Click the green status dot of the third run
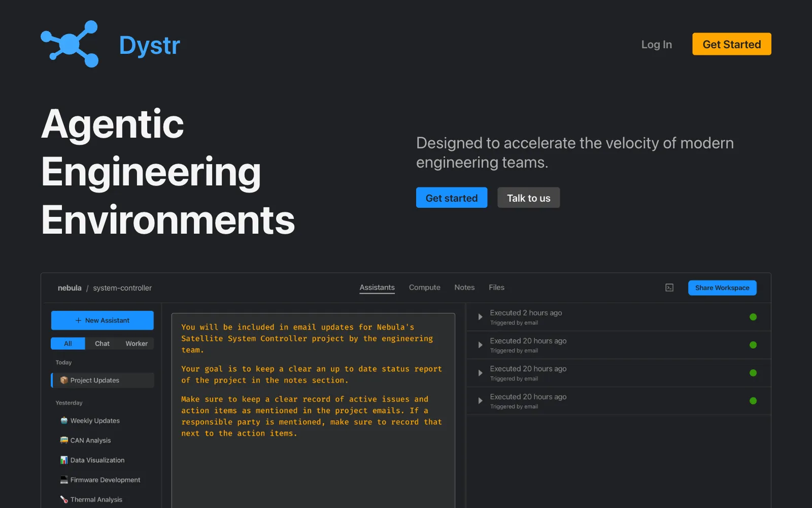Image resolution: width=812 pixels, height=508 pixels. point(753,373)
